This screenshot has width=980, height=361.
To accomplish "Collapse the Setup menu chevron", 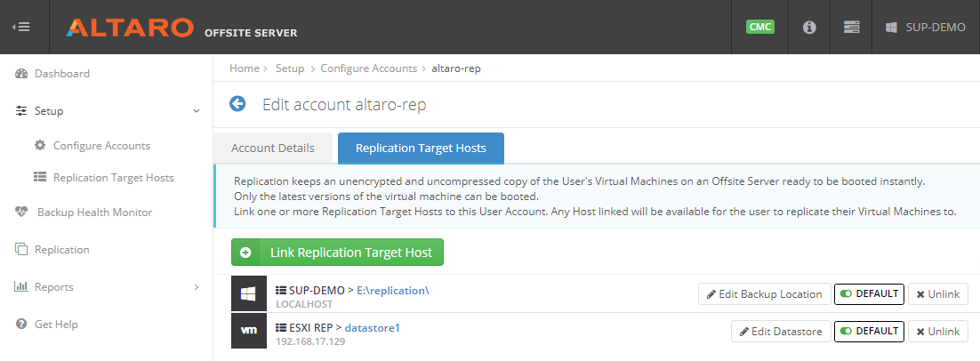I will [x=197, y=111].
